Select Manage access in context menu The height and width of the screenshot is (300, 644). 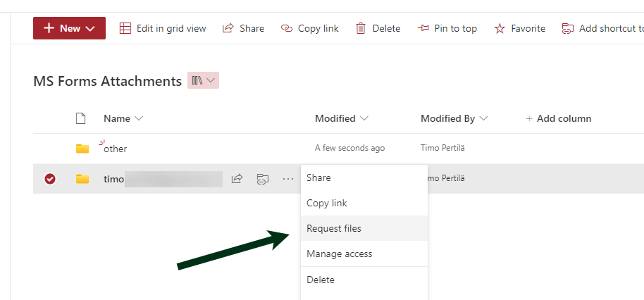(x=340, y=254)
